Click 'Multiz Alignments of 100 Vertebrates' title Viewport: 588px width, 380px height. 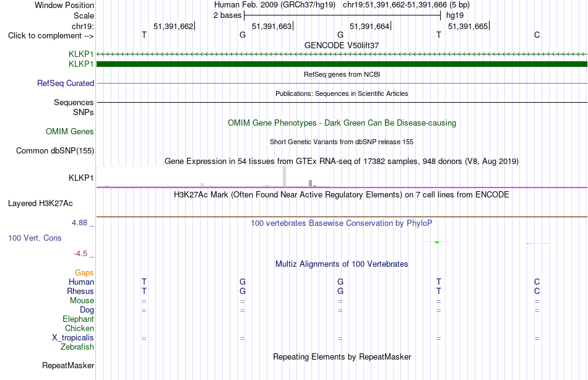point(342,264)
